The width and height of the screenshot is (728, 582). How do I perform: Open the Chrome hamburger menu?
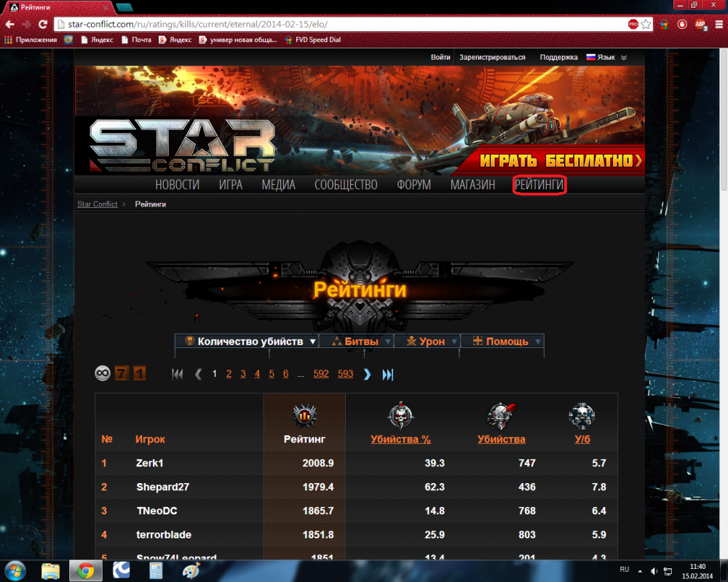pos(719,25)
